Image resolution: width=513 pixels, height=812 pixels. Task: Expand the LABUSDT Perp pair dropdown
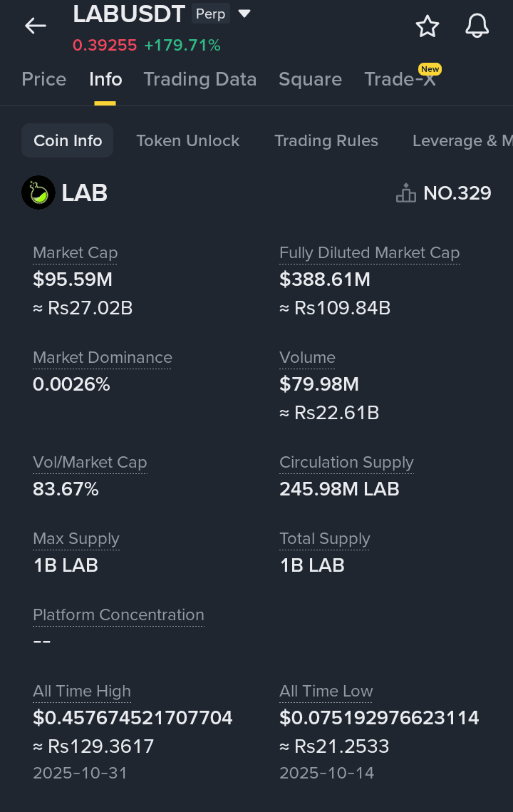pyautogui.click(x=244, y=14)
